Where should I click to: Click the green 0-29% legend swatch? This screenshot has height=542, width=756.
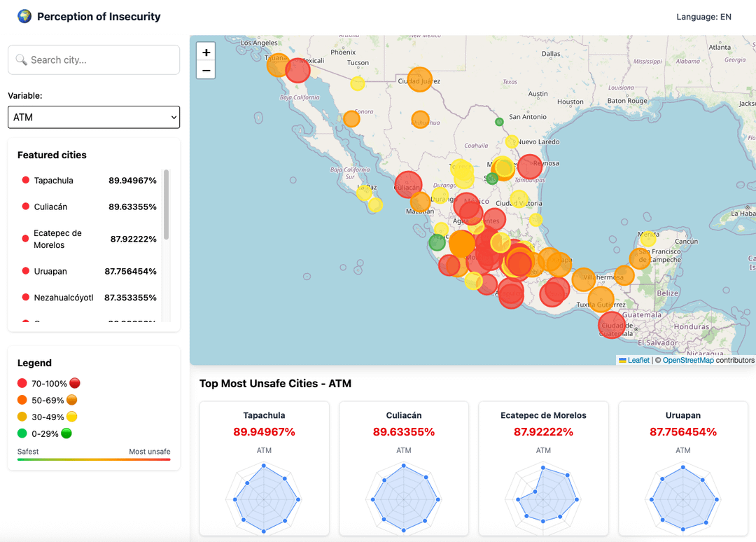pyautogui.click(x=22, y=433)
